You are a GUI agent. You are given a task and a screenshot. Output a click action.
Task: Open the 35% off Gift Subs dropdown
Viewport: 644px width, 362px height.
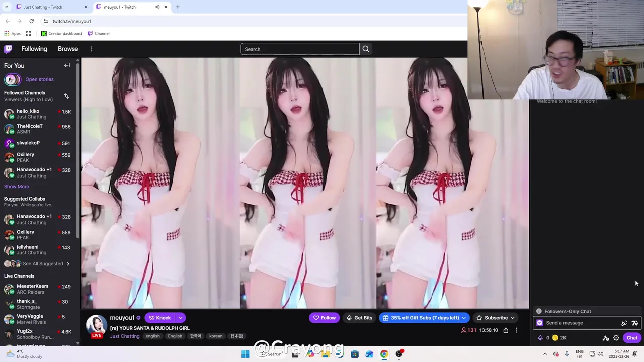click(425, 318)
